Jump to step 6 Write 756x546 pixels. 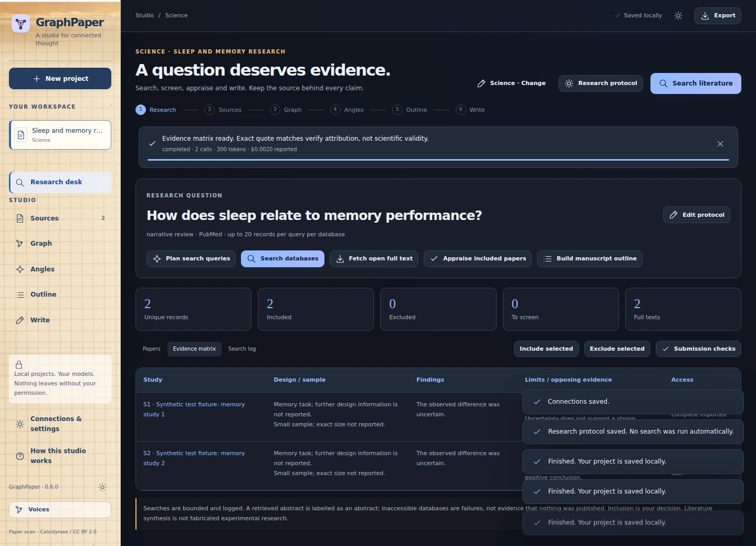tap(471, 110)
